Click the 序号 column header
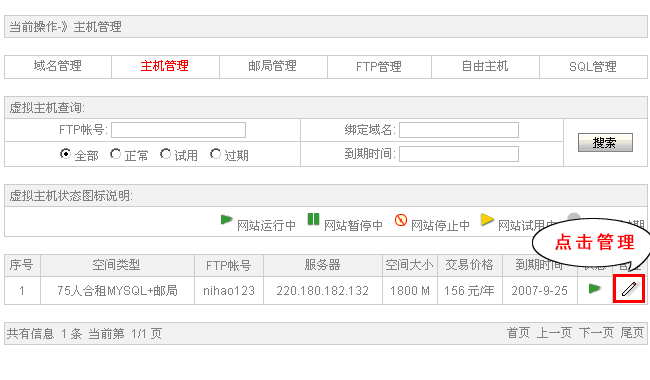 pos(22,265)
